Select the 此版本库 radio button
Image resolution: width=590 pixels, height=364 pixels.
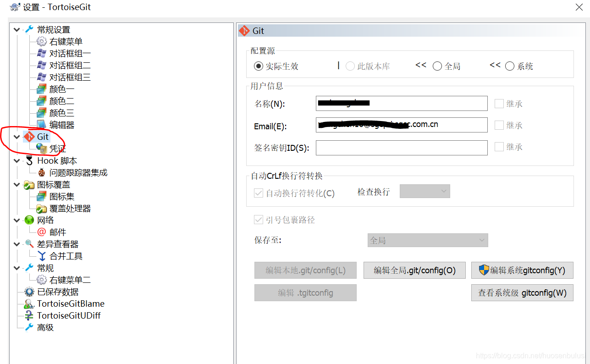(x=350, y=66)
